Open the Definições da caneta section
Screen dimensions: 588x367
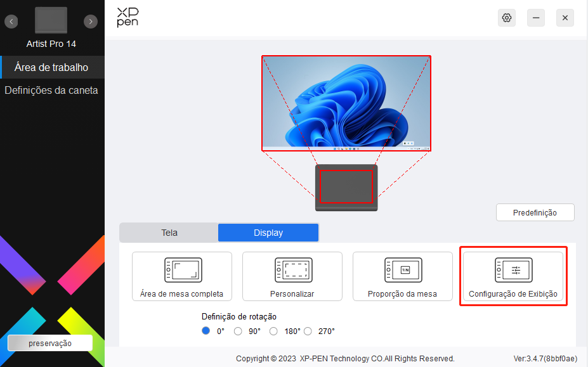(52, 91)
